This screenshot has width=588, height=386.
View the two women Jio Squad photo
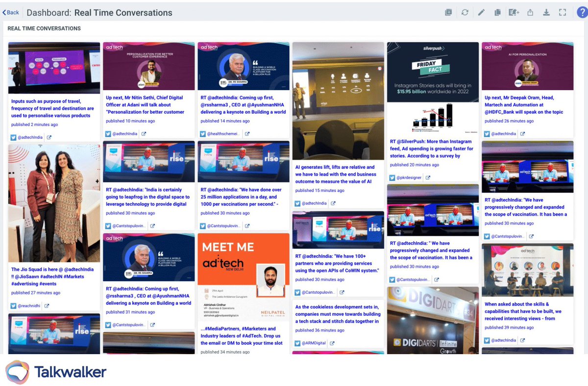pos(54,203)
